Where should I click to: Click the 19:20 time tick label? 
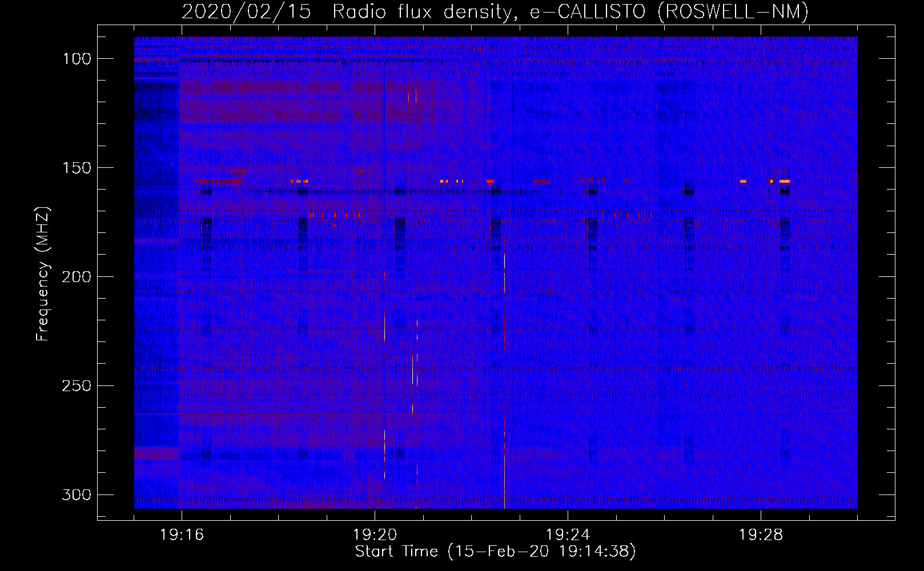(375, 535)
